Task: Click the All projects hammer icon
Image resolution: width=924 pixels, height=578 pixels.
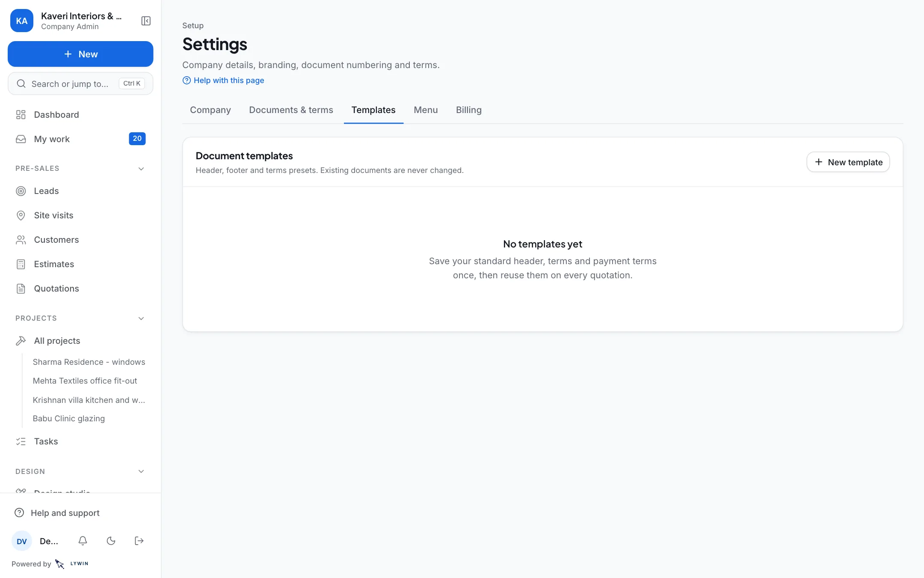Action: pos(21,341)
